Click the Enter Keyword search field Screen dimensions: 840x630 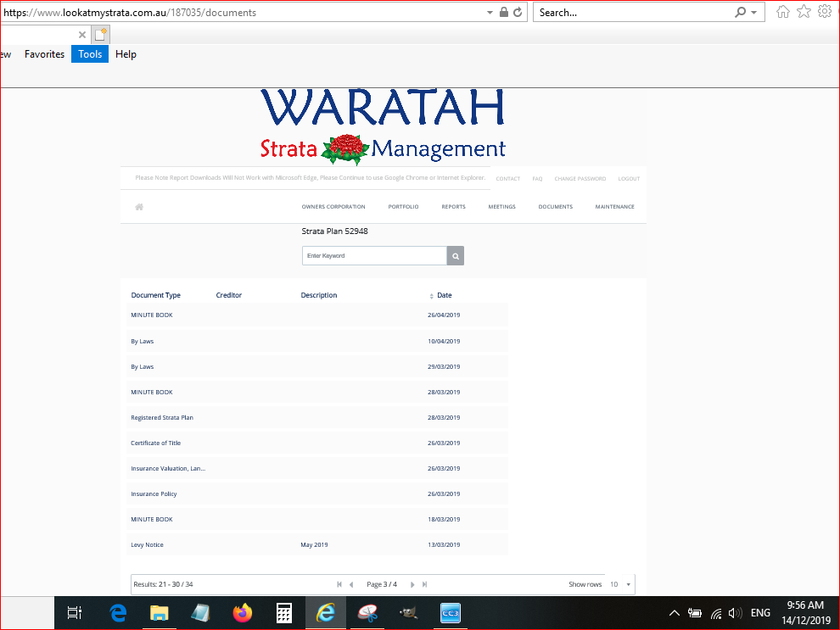pos(374,256)
